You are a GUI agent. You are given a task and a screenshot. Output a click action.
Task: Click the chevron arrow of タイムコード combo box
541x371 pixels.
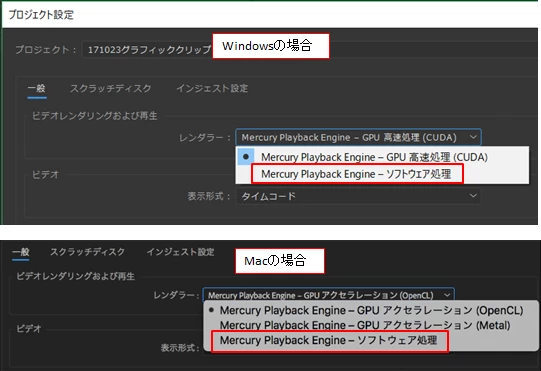point(473,196)
